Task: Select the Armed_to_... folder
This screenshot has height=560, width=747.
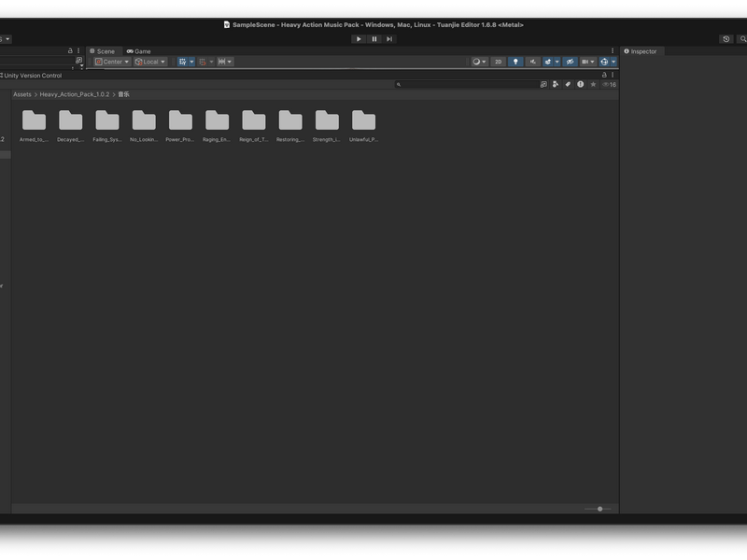Action: pos(34,125)
